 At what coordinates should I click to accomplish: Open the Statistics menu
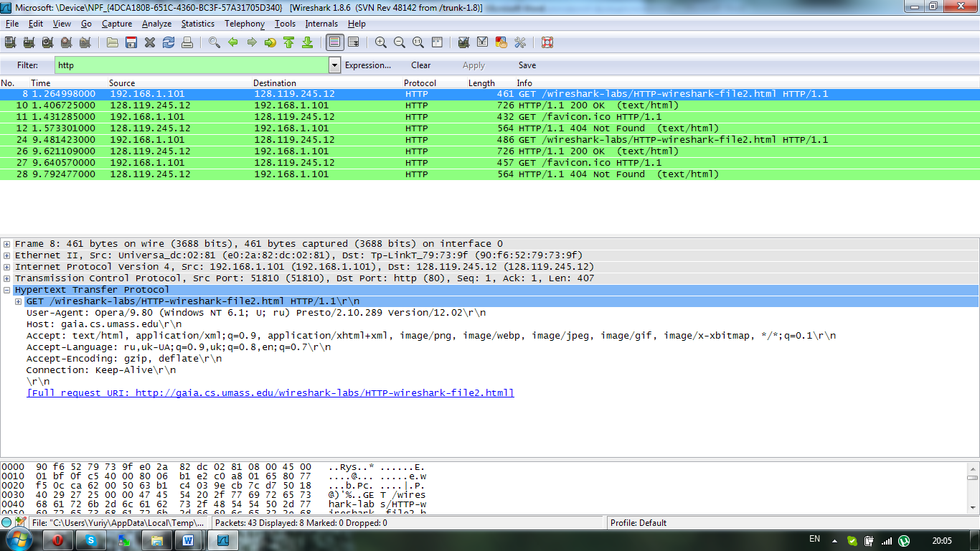(x=198, y=24)
